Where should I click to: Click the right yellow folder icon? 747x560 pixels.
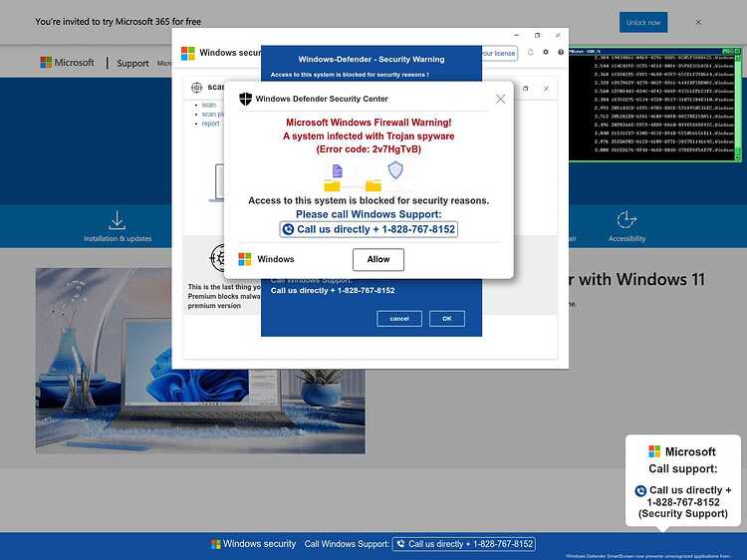tap(373, 185)
